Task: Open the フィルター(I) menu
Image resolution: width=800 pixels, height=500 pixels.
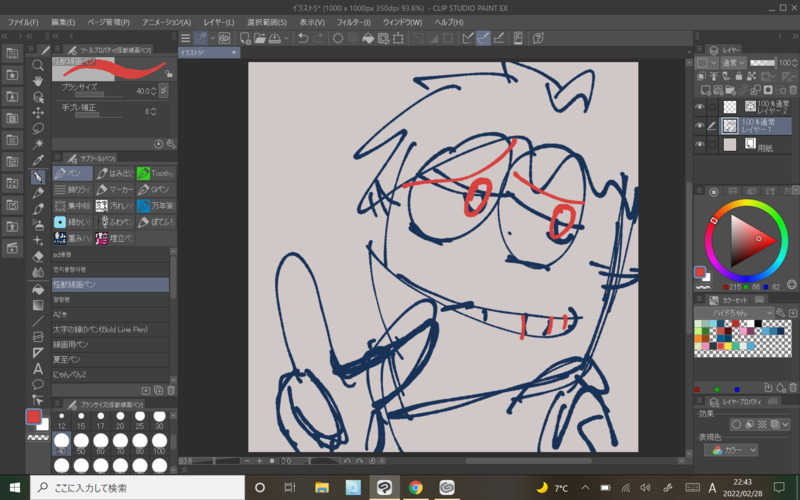Action: click(354, 22)
